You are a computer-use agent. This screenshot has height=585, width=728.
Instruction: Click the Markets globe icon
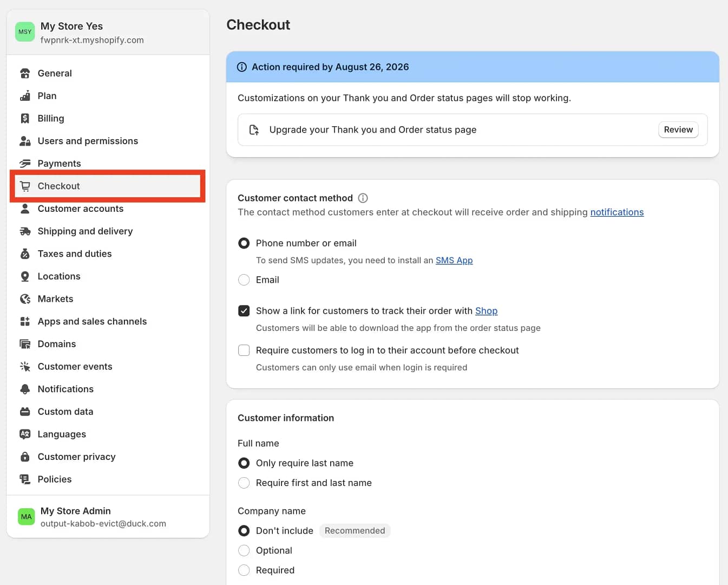click(25, 299)
